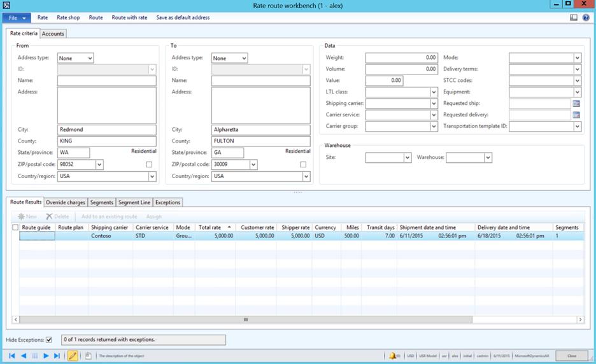
Task: Switch to Accounts tab
Action: tap(53, 34)
